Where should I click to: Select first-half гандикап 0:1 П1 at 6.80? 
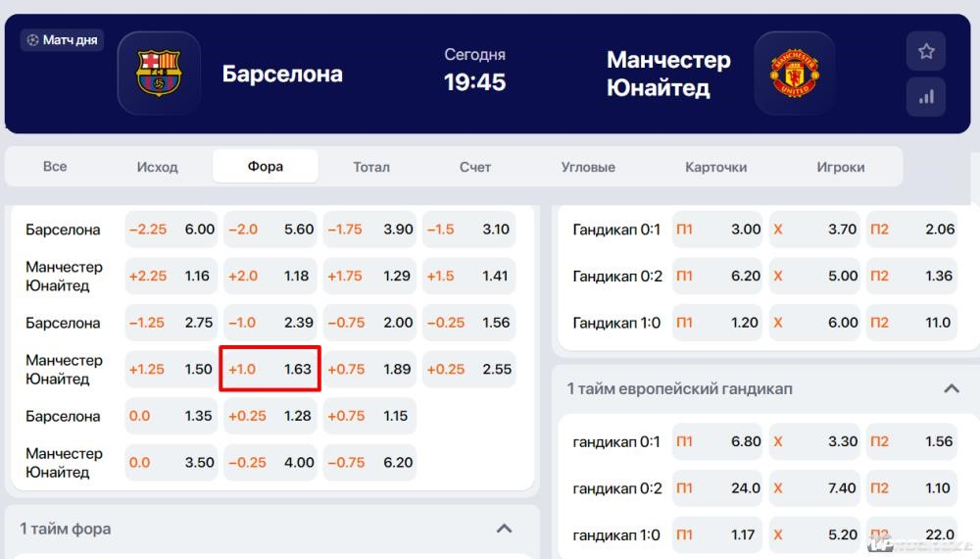coord(718,441)
